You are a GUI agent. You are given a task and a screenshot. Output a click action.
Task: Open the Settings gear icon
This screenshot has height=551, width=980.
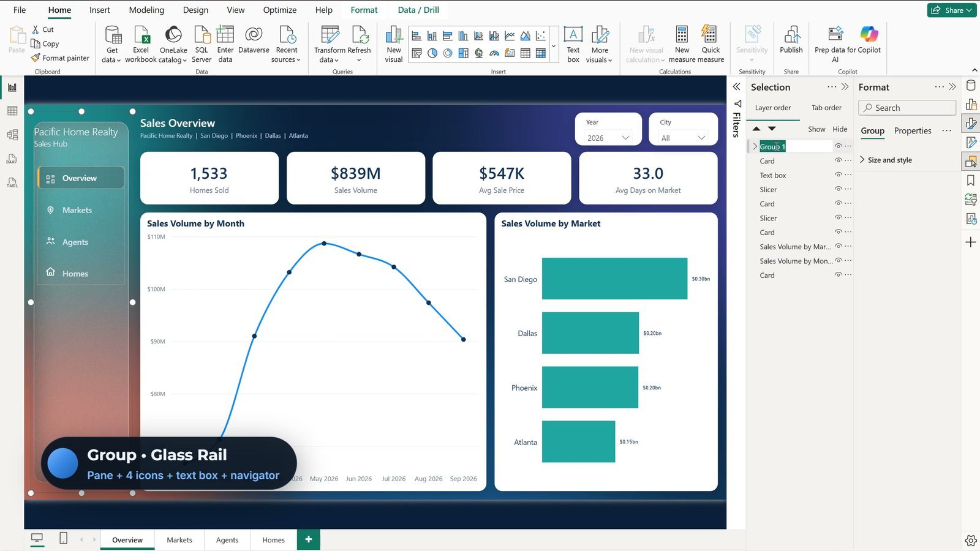coord(971,540)
